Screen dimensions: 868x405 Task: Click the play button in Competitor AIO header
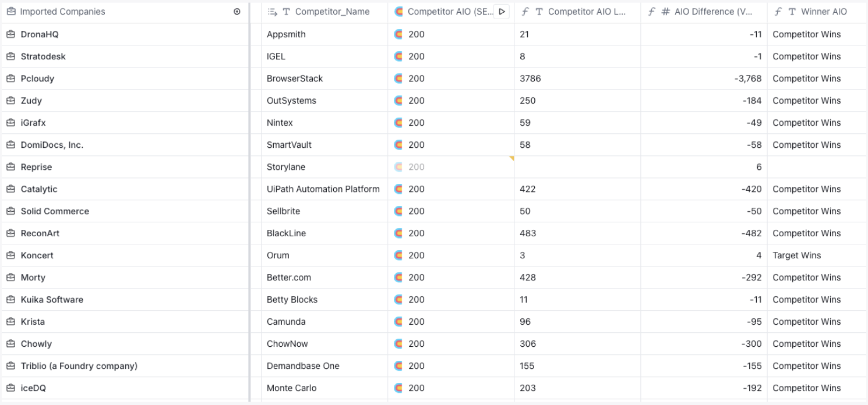[x=502, y=12]
